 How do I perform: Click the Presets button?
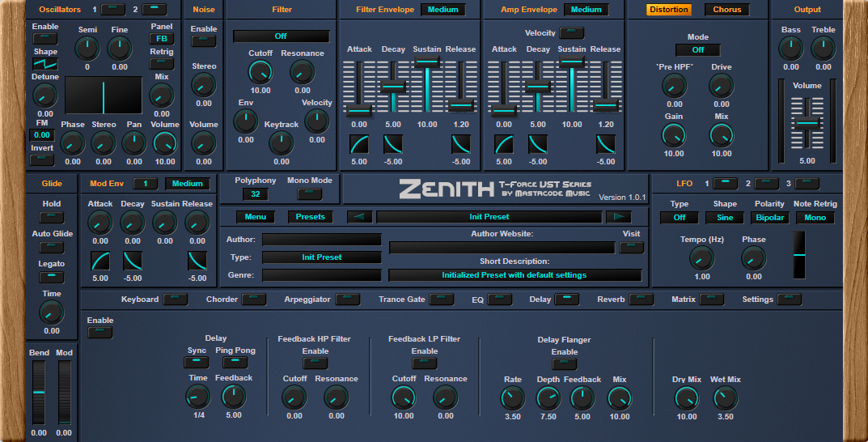(310, 217)
